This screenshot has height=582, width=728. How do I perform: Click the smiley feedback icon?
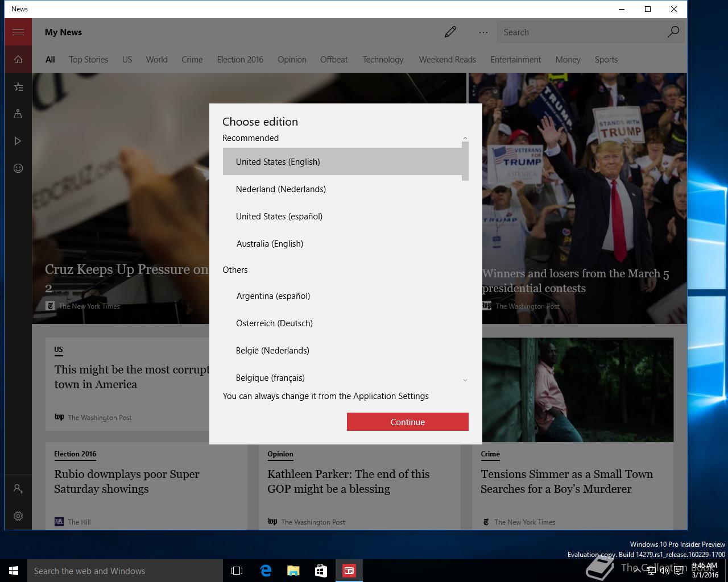18,168
